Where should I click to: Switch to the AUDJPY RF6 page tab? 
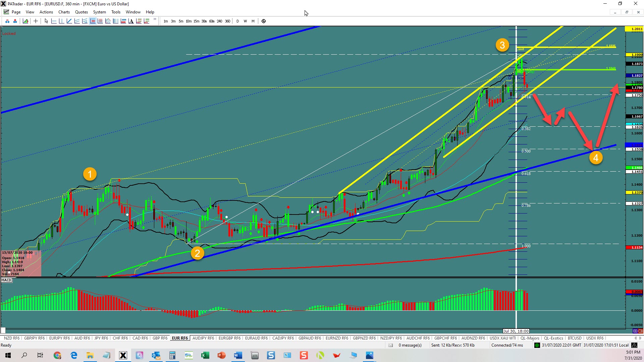point(203,338)
